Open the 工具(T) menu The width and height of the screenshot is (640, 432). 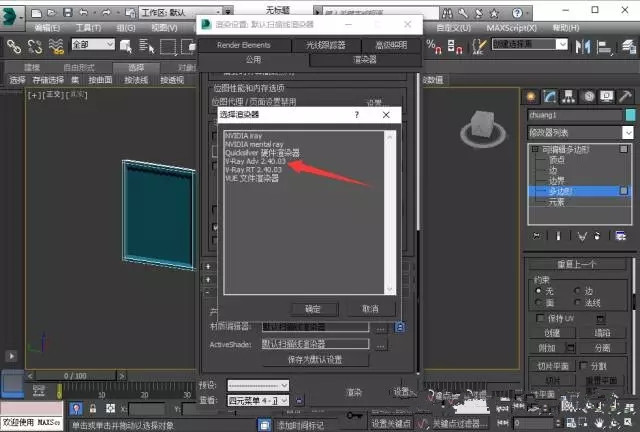[88, 28]
